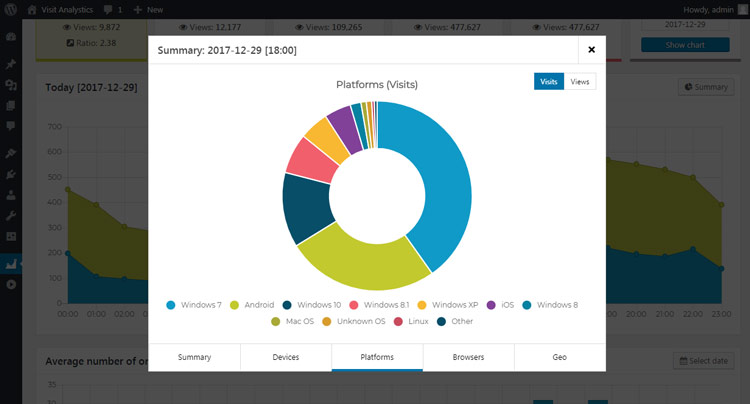Open the Users sidebar icon
Viewport: 750px width, 404px height.
coord(11,195)
